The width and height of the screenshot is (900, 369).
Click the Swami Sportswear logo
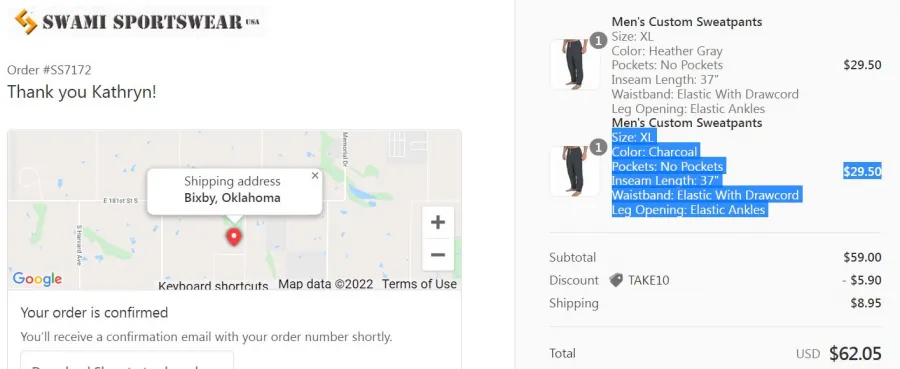137,22
